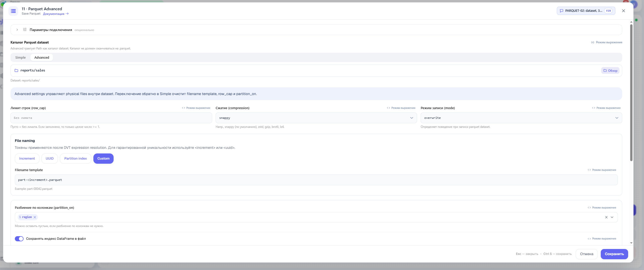Open the PARQUET-02 dataset comment chip
644x270 pixels.
pos(586,11)
